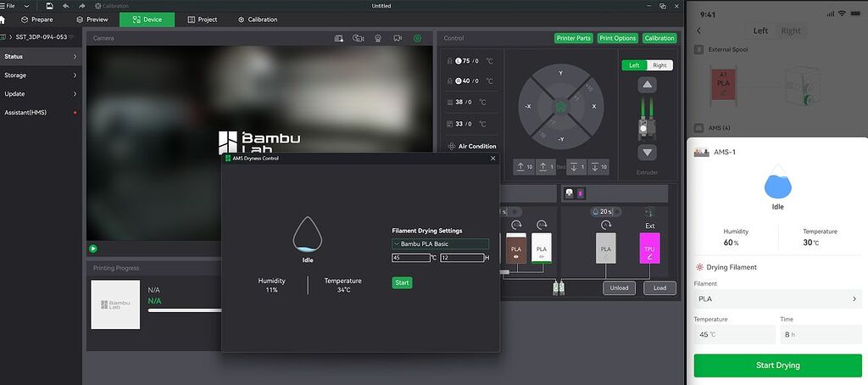Click the save icon in the title bar
The image size is (868, 385).
coord(50,6)
